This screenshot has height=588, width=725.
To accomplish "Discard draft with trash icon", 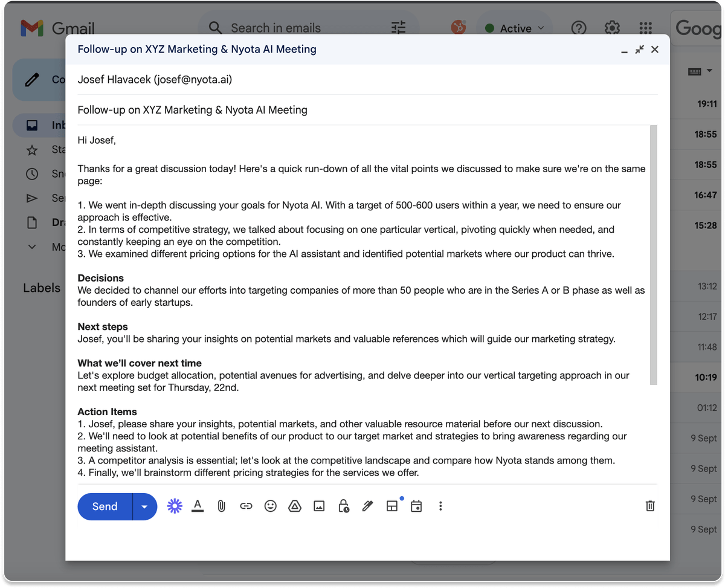I will 650,506.
